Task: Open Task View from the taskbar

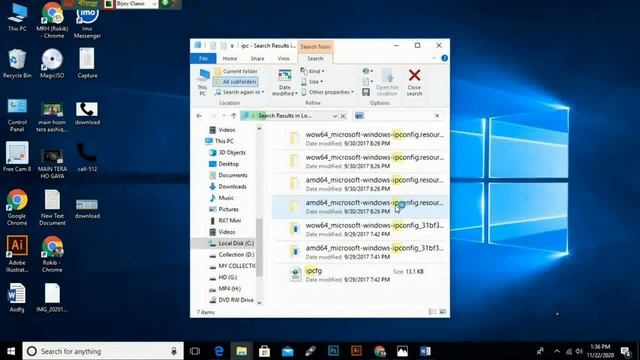Action: pos(195,351)
